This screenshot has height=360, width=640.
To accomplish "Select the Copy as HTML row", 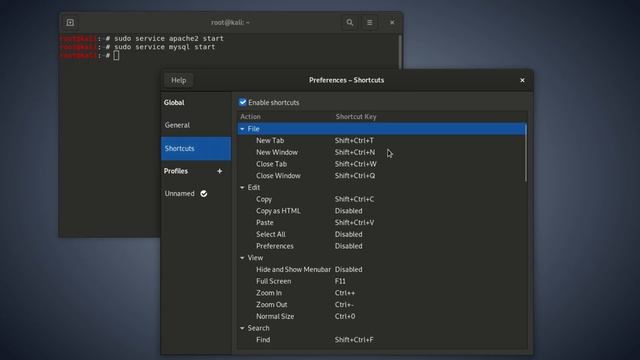I will pos(382,211).
